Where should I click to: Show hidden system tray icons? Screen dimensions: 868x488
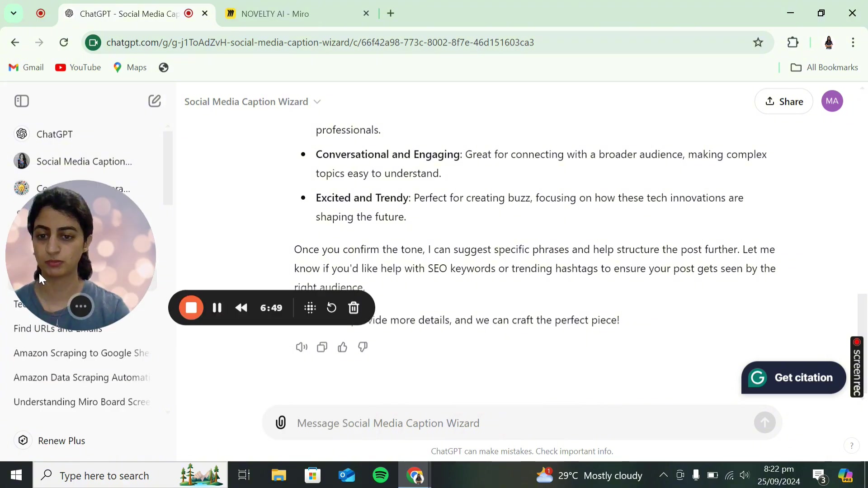(663, 475)
